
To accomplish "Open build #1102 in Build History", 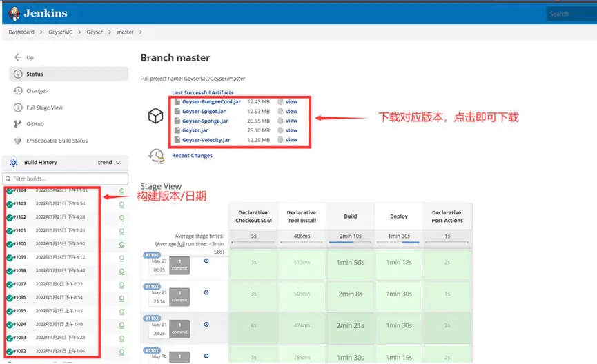I will point(20,216).
